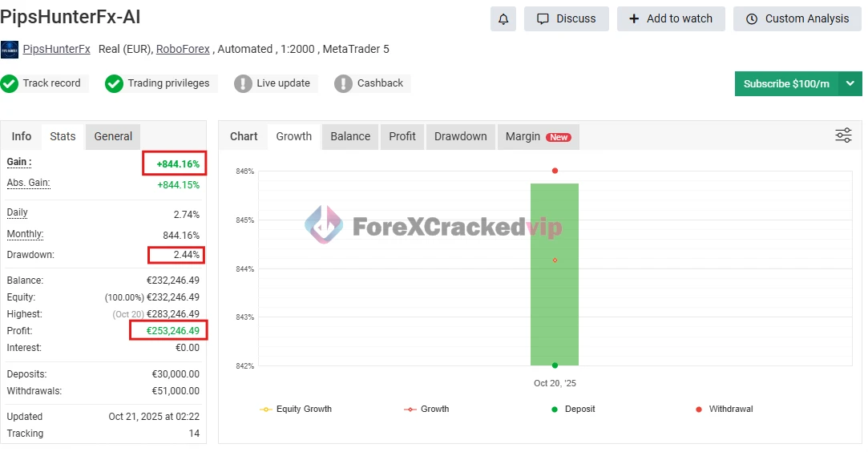The image size is (868, 452).
Task: Click the €30,000.00 deposits value
Action: click(176, 374)
